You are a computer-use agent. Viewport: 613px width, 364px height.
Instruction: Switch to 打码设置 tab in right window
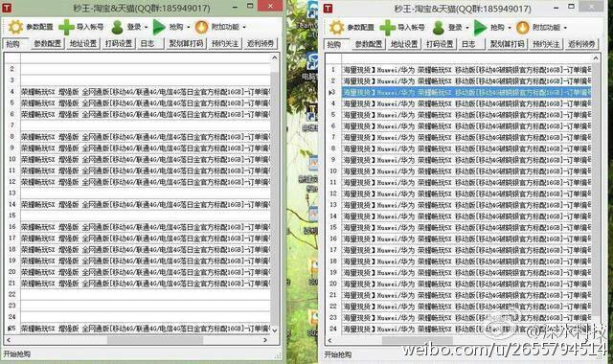pyautogui.click(x=440, y=44)
